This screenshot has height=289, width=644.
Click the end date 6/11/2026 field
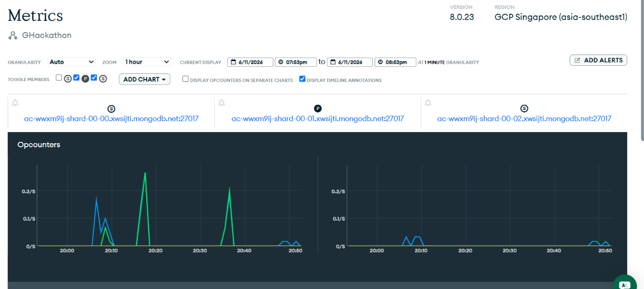coord(350,62)
